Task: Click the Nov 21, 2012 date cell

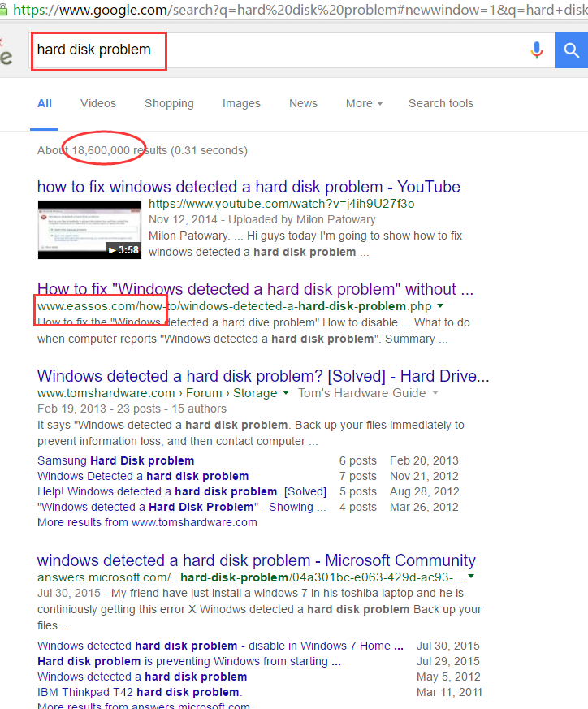Action: tap(424, 476)
